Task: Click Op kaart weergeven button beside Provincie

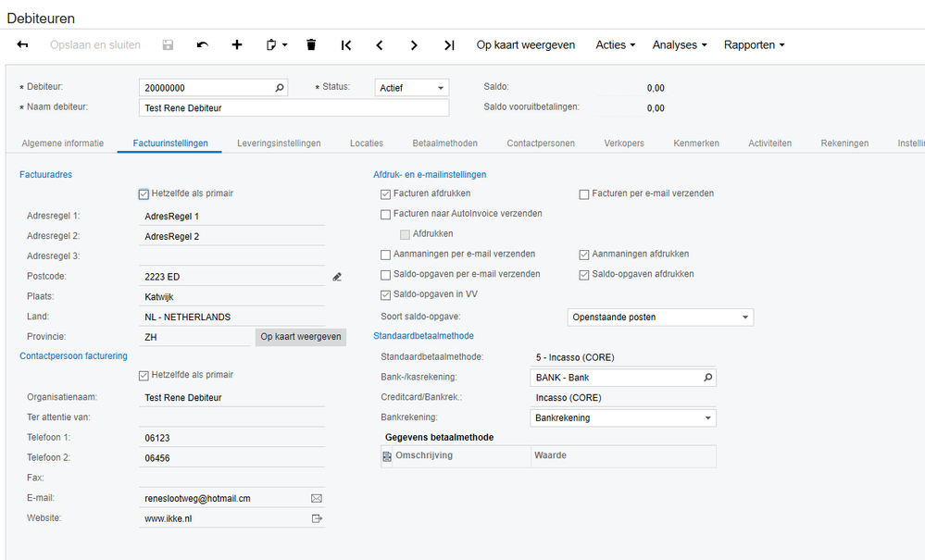Action: click(300, 337)
